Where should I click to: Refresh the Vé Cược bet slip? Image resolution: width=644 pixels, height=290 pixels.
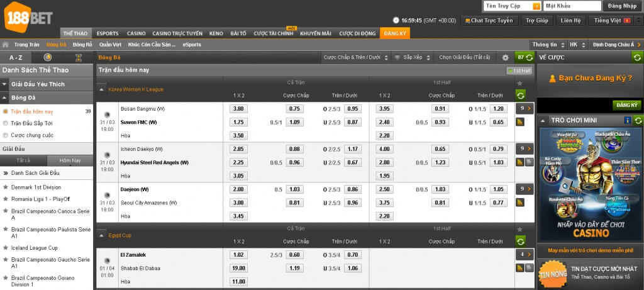(637, 57)
